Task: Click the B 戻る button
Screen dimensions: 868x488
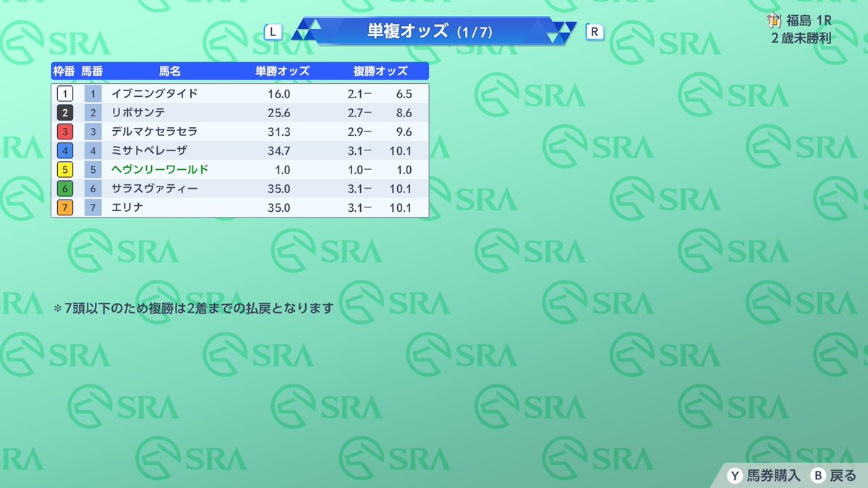Action: [x=833, y=475]
